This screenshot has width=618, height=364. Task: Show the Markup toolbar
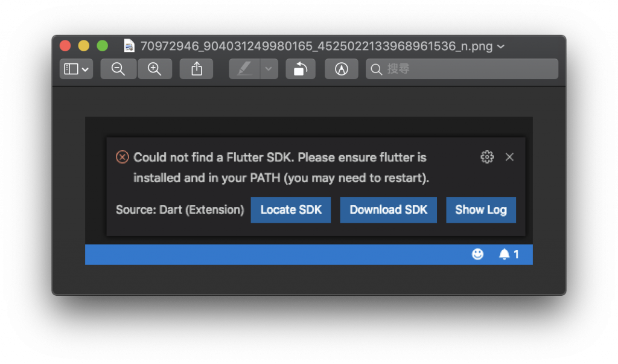(342, 69)
